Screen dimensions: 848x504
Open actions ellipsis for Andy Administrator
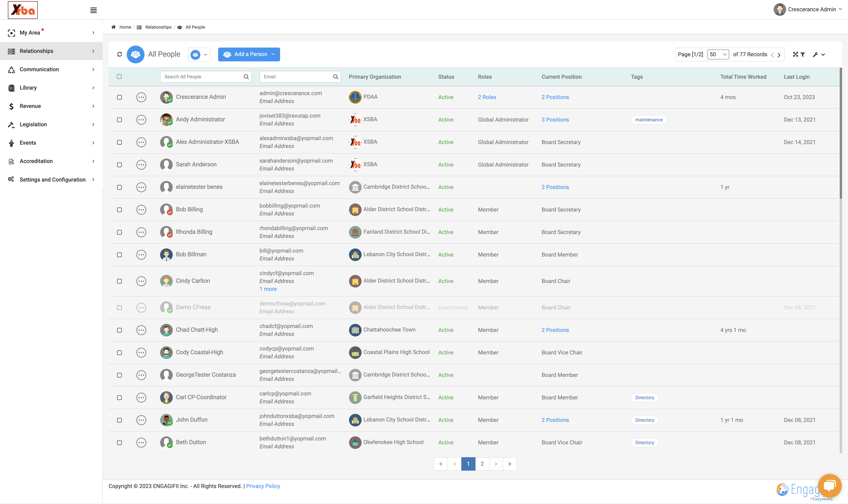point(141,120)
